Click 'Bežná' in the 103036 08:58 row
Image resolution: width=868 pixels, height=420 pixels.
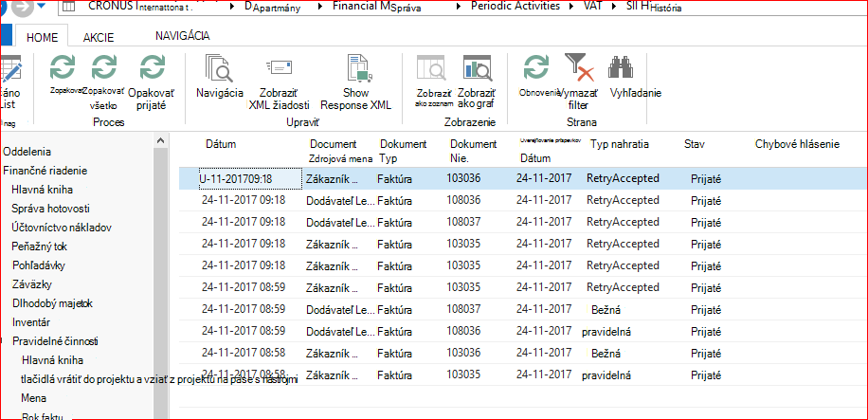[x=606, y=353]
